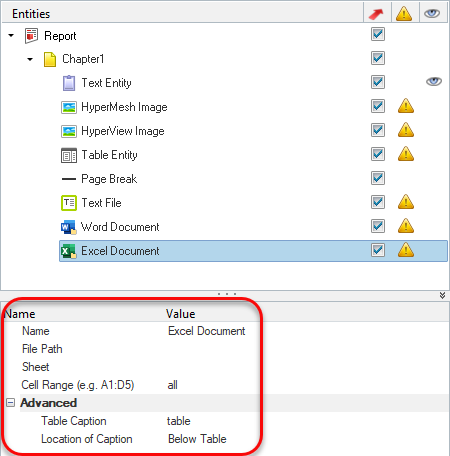450x456 pixels.
Task: Click the Text Entity clipboard icon
Action: tap(69, 83)
